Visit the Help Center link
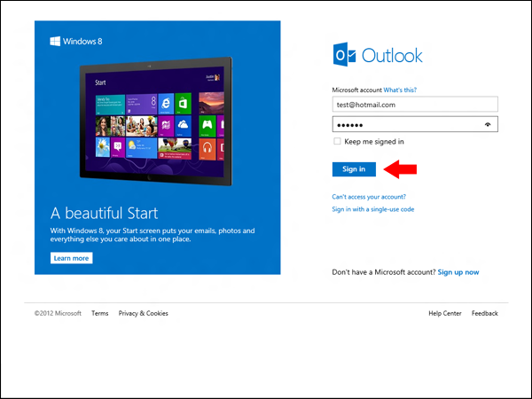 [445, 313]
